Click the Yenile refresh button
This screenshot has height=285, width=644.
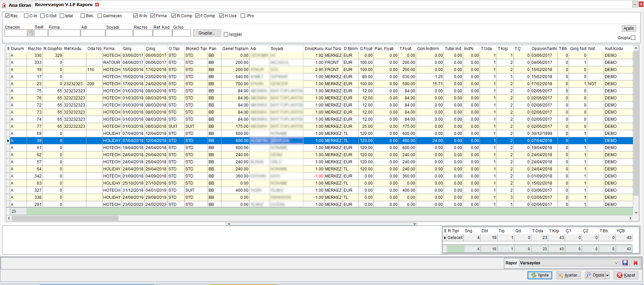[x=540, y=275]
